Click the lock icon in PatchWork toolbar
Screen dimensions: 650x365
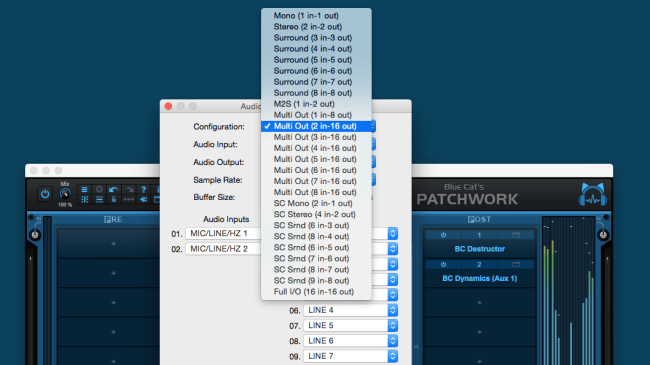[x=114, y=200]
